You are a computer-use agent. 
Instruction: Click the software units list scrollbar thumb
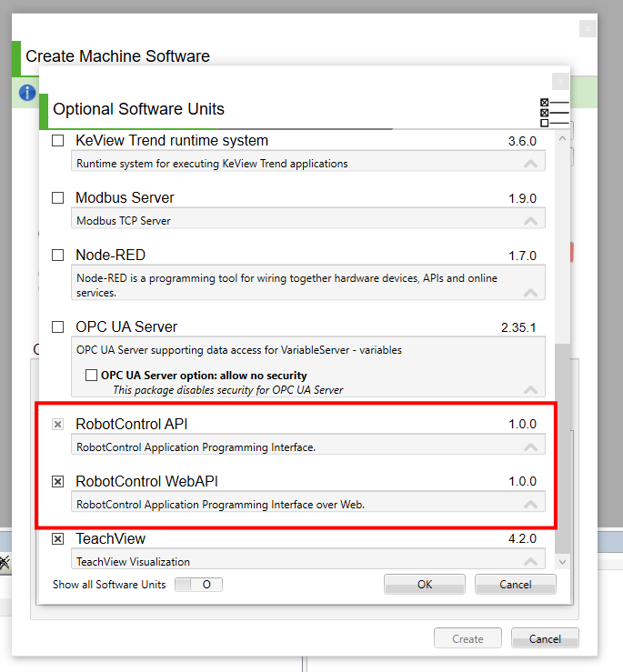pyautogui.click(x=563, y=448)
